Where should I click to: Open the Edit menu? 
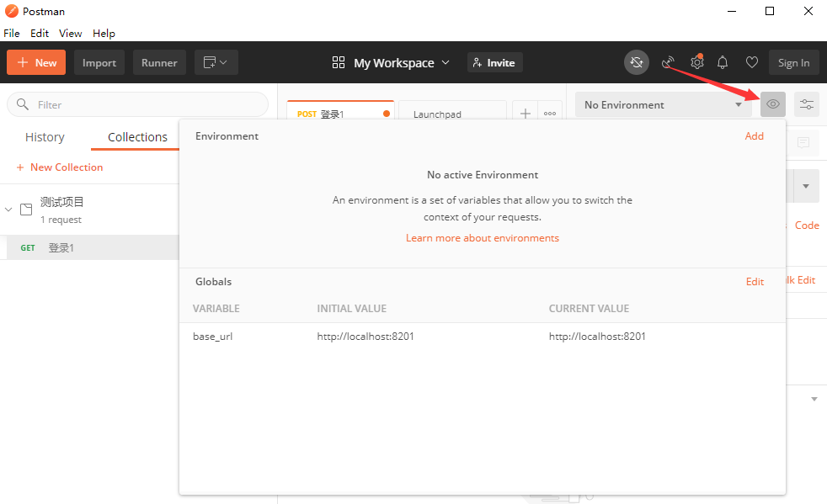40,33
